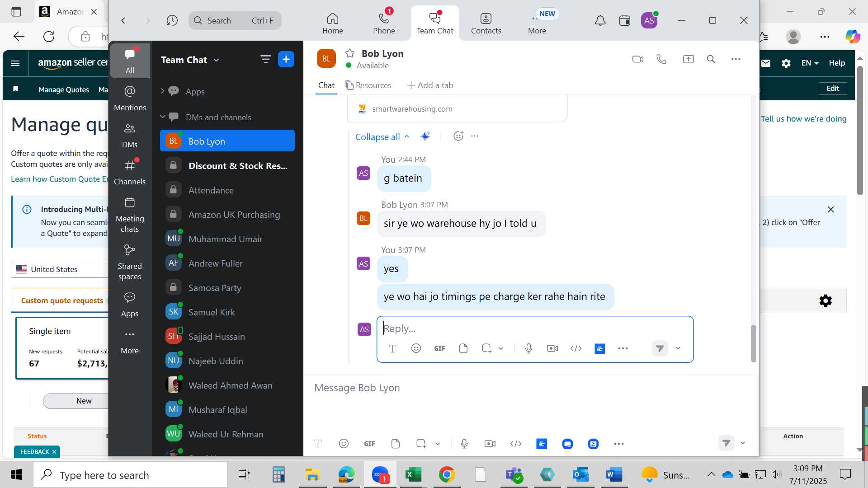
Task: Close the FEEDBACK tag in Amazon page
Action: tap(54, 452)
